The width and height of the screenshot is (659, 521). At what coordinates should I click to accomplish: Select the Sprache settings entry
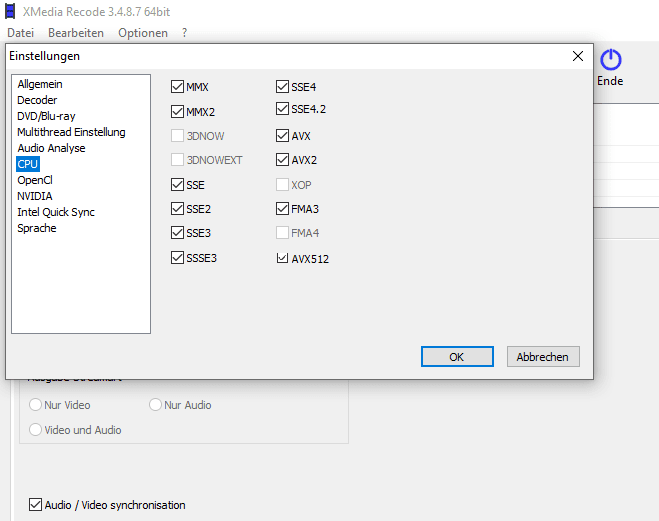click(x=37, y=228)
